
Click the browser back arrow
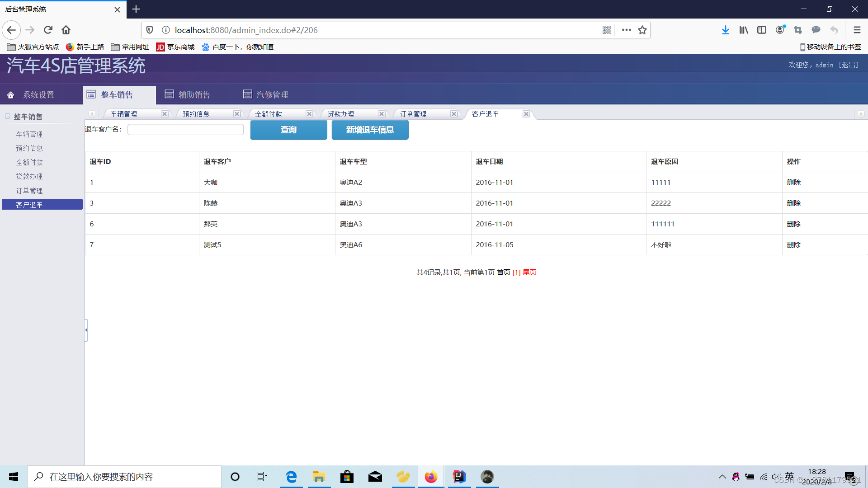tap(11, 30)
